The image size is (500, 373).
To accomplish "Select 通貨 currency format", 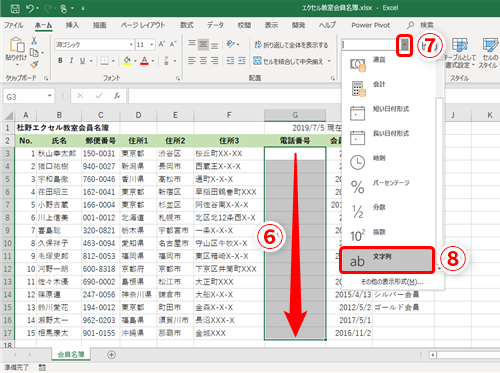I will 388,63.
